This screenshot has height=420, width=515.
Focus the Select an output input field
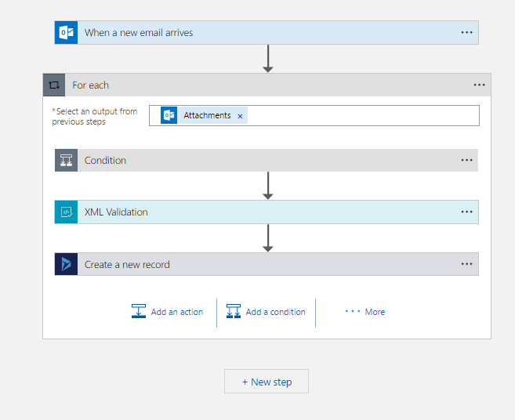click(x=314, y=116)
